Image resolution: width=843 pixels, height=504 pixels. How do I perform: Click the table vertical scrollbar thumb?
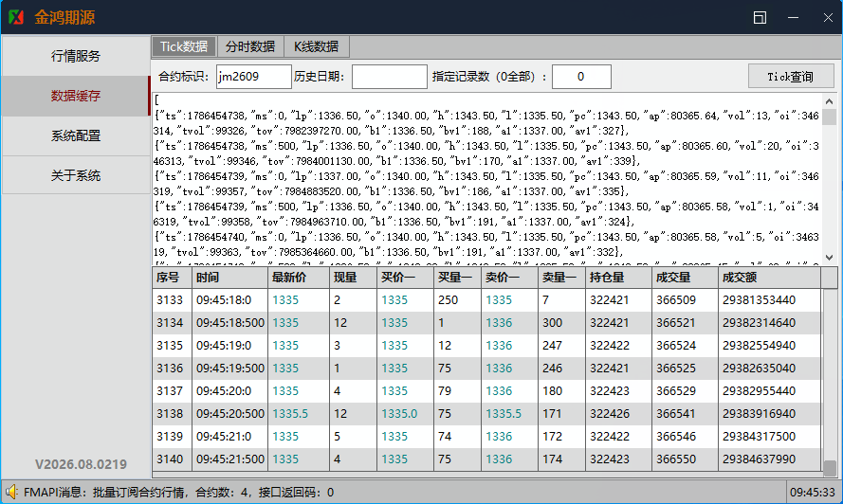pos(830,468)
